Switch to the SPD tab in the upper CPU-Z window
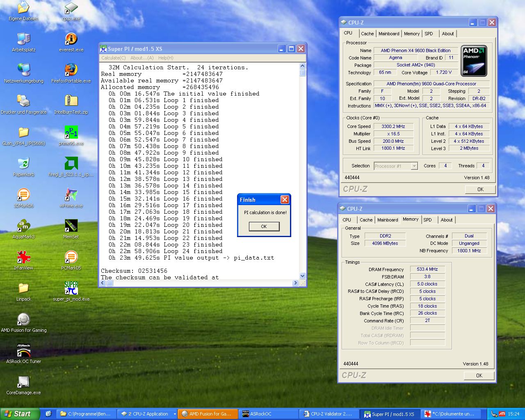The image size is (525, 420). tap(429, 34)
